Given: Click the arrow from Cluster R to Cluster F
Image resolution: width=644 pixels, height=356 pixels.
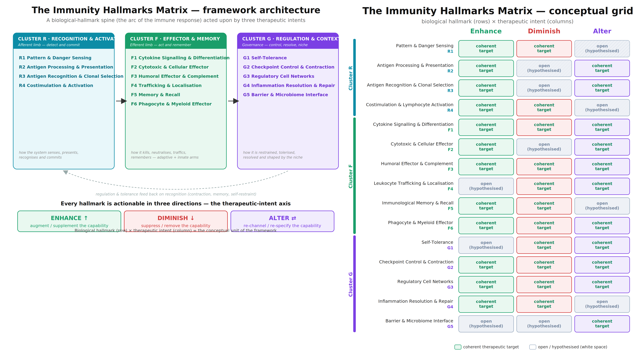Looking at the screenshot, I should [121, 101].
